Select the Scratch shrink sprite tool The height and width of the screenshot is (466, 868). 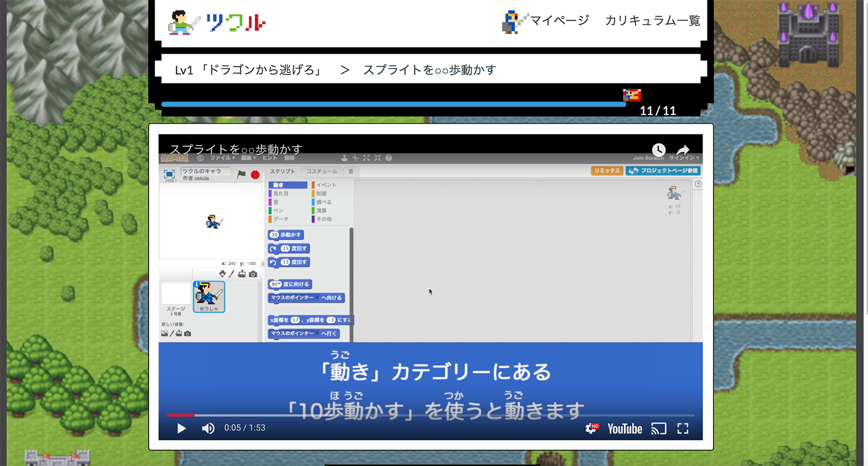(x=378, y=158)
